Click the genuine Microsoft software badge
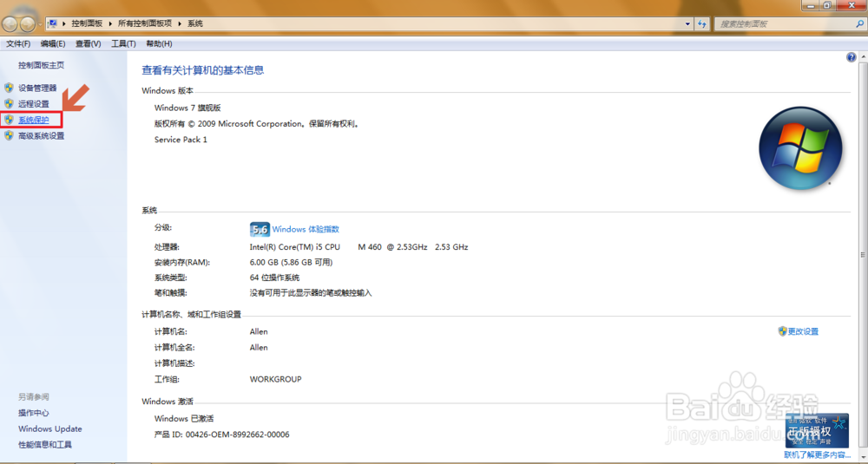This screenshot has height=464, width=868. (x=817, y=431)
